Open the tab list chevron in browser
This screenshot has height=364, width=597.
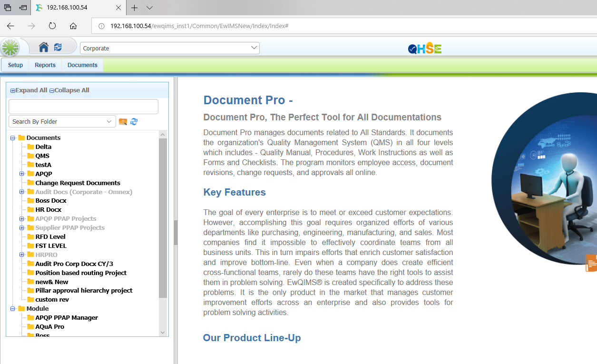coord(149,8)
